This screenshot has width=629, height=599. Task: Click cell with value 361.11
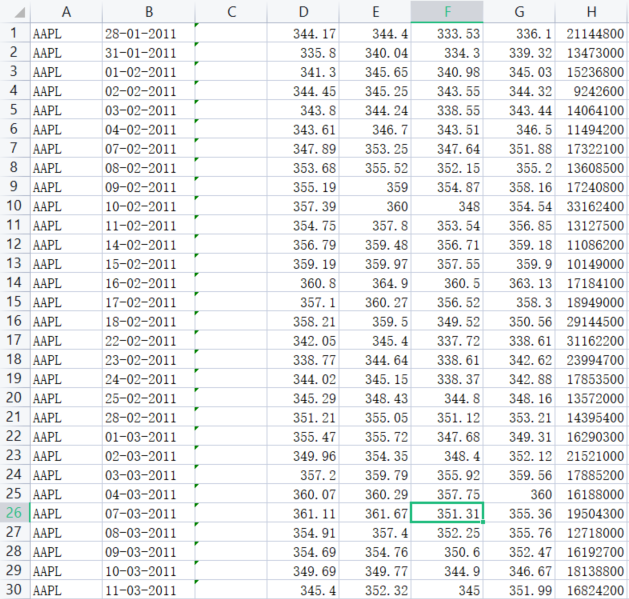303,513
